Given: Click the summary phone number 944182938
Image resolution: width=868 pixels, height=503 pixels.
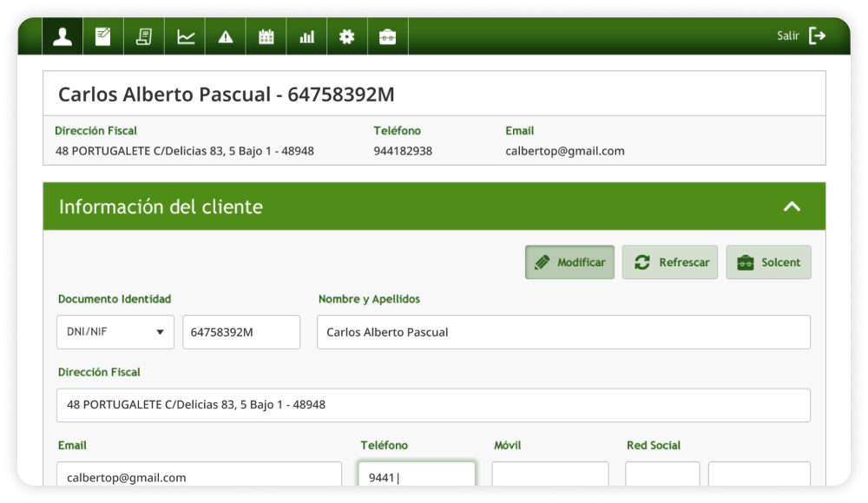Looking at the screenshot, I should click(403, 151).
